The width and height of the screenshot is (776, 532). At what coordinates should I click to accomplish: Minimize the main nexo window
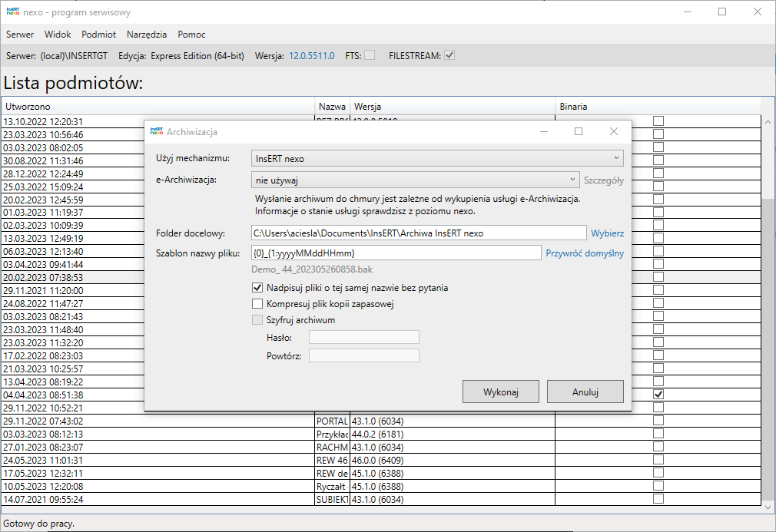(x=688, y=12)
